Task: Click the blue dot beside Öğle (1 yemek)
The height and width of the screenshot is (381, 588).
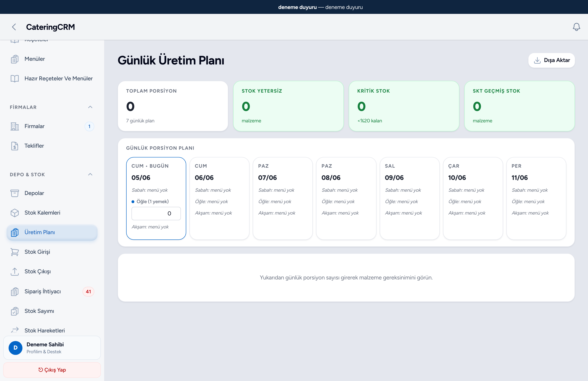Action: (133, 202)
